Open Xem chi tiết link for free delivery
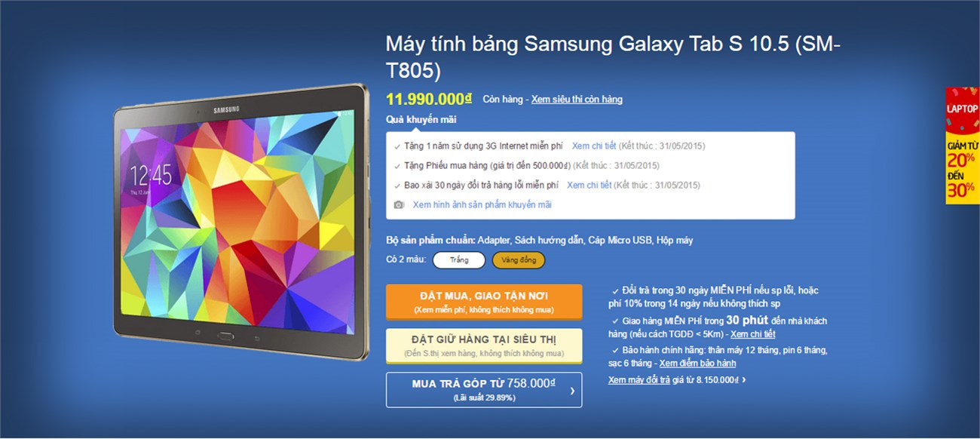980x439 pixels. pyautogui.click(x=752, y=334)
